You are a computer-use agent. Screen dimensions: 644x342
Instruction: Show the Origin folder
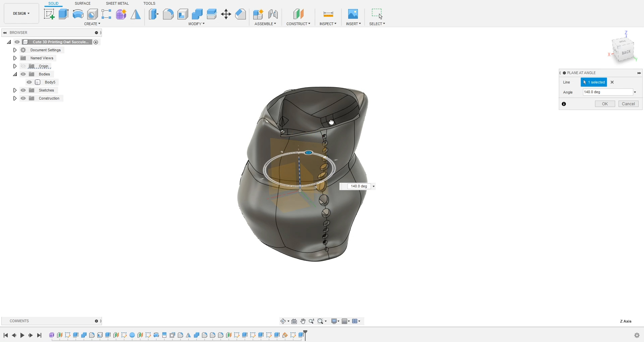(x=23, y=66)
